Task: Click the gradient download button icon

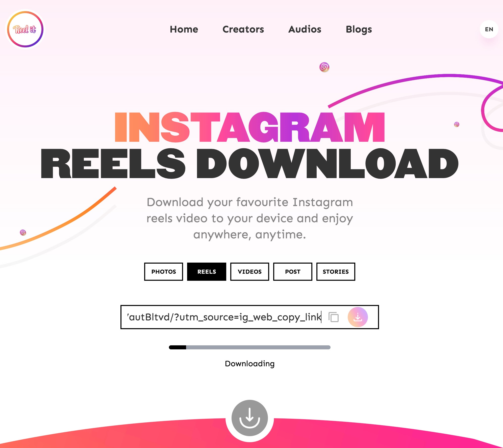Action: tap(358, 317)
